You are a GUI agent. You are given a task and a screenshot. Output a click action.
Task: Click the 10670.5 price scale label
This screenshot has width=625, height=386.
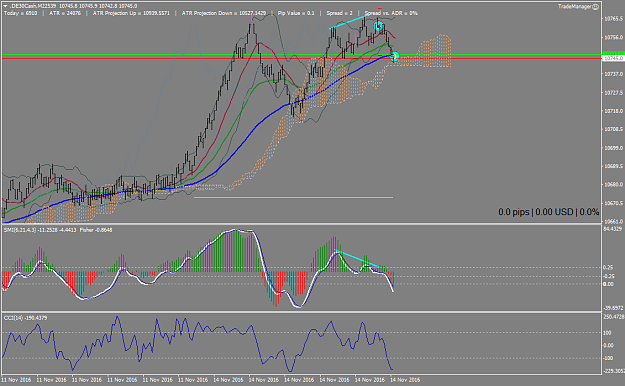[x=613, y=203]
